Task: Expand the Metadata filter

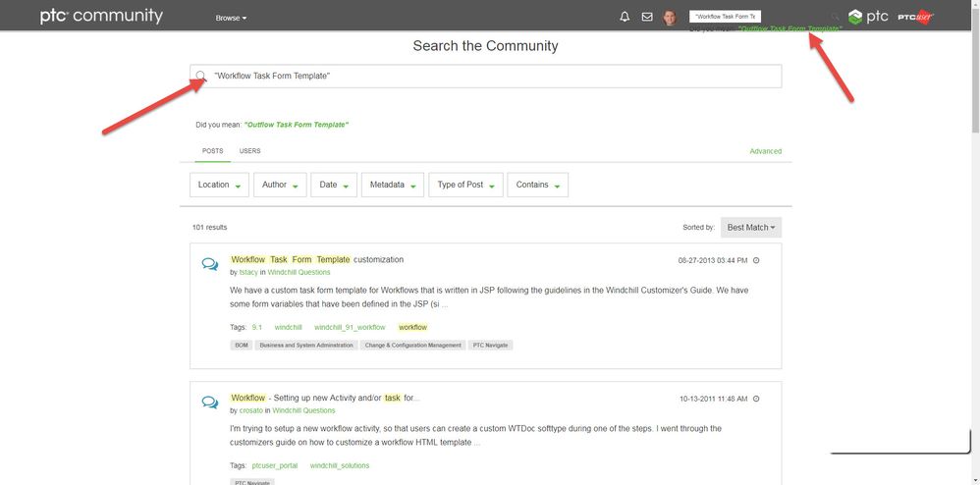Action: (393, 185)
